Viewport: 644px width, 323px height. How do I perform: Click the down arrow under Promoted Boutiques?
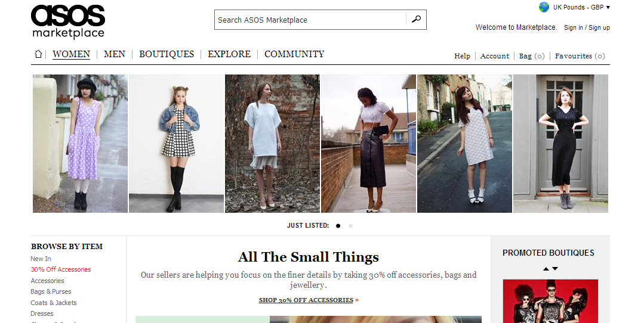click(x=555, y=269)
